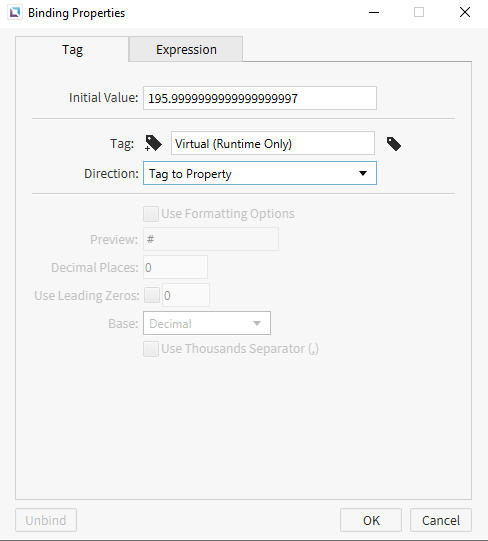Select the Tag tab
This screenshot has height=541, width=488.
pyautogui.click(x=72, y=49)
